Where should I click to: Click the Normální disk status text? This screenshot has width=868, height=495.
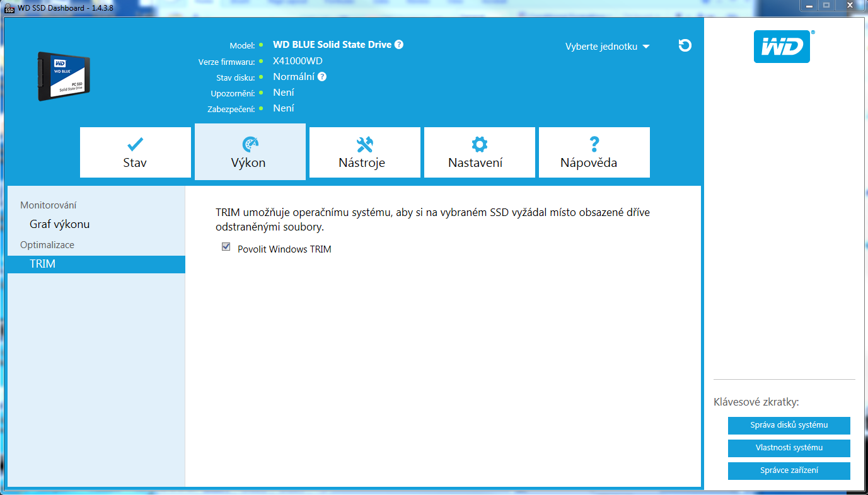pos(294,77)
